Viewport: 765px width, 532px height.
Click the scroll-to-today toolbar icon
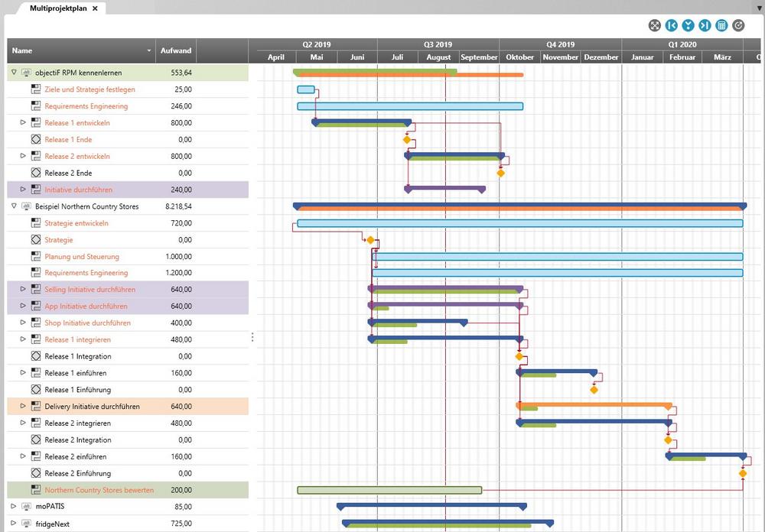point(688,26)
